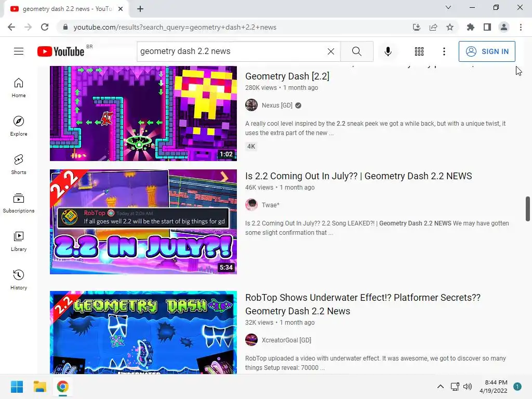This screenshot has height=399, width=532.
Task: Open the Chrome three-dot menu
Action: tap(521, 27)
